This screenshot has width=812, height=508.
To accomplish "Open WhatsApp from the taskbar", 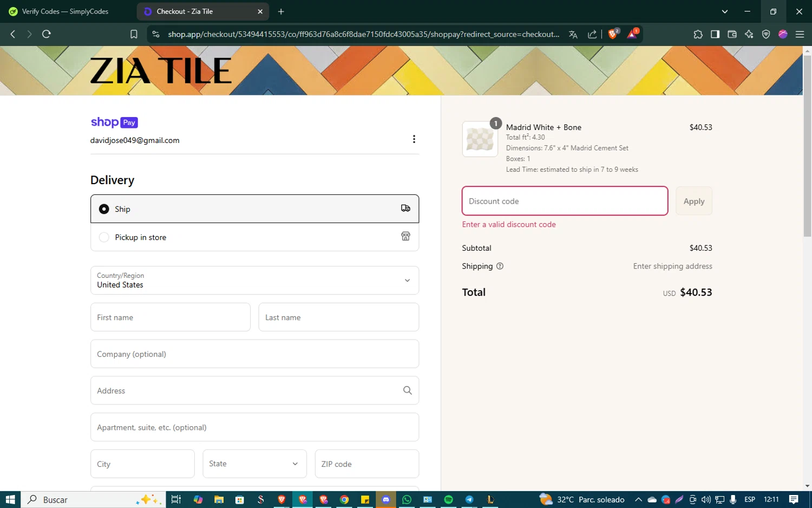I will pyautogui.click(x=407, y=499).
